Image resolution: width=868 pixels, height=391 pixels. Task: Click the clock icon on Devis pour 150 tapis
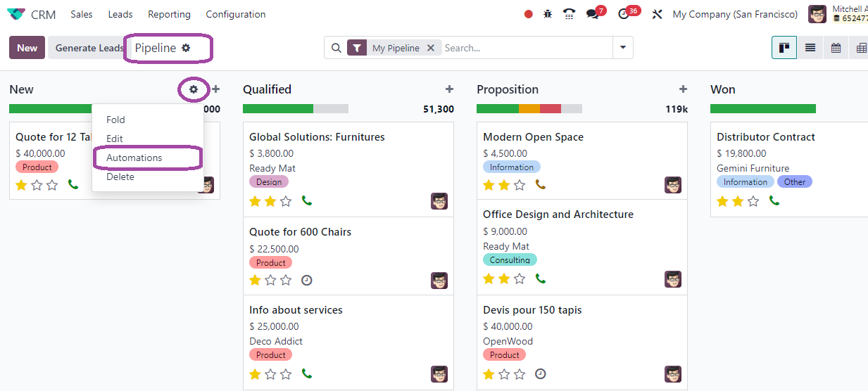pyautogui.click(x=541, y=373)
